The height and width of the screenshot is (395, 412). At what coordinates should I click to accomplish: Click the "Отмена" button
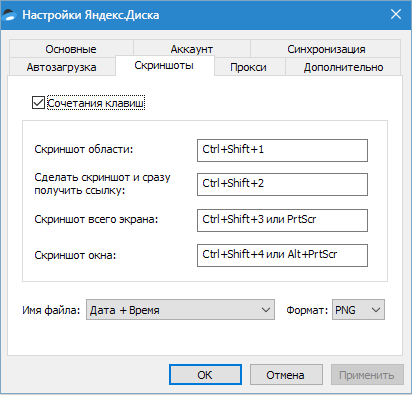pos(286,375)
